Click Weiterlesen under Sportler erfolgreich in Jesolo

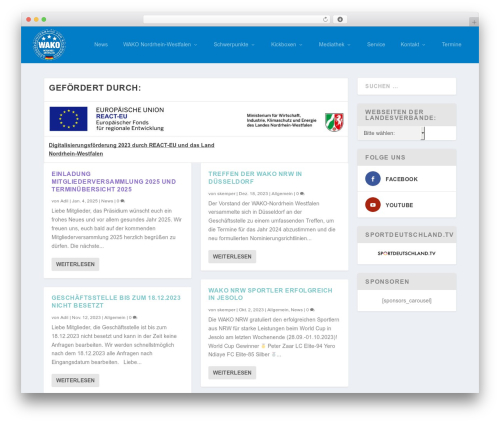point(232,373)
